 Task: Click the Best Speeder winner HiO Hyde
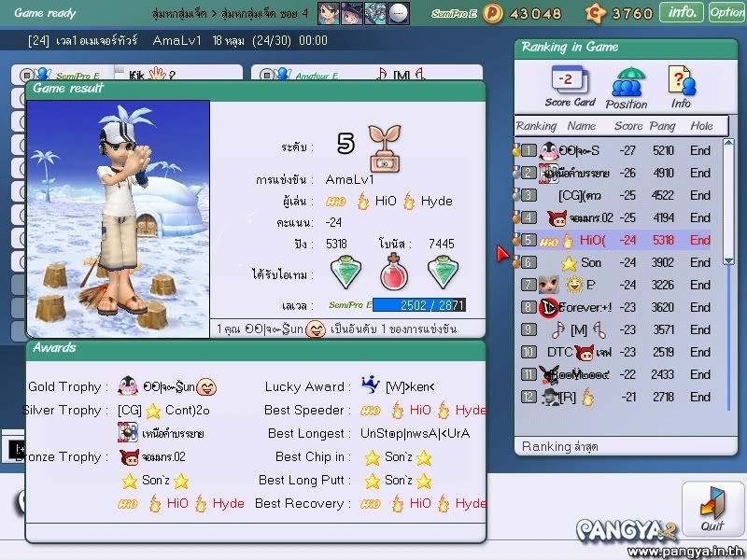424,411
